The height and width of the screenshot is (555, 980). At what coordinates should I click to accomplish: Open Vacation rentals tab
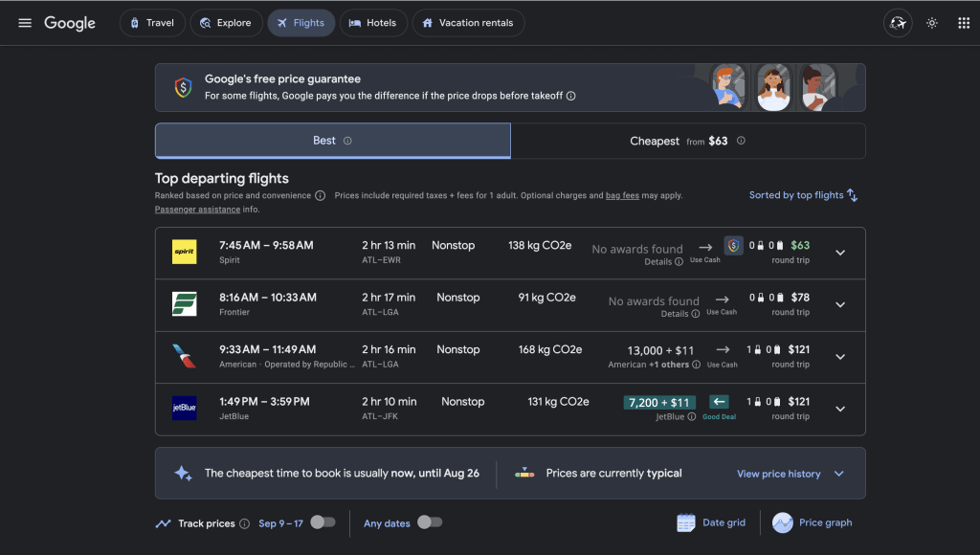tap(468, 23)
